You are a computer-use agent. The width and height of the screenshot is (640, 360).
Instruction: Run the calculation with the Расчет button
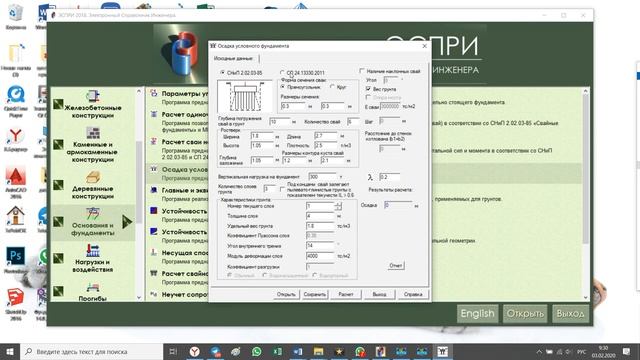pos(346,294)
